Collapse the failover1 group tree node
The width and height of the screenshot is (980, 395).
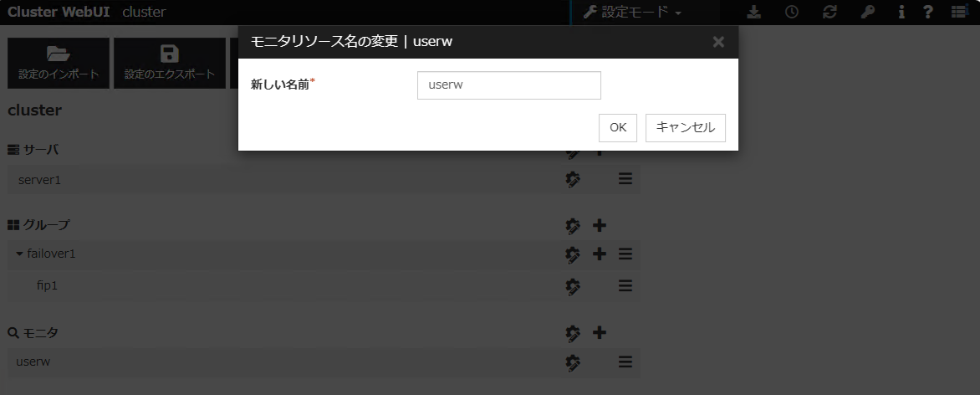(20, 254)
